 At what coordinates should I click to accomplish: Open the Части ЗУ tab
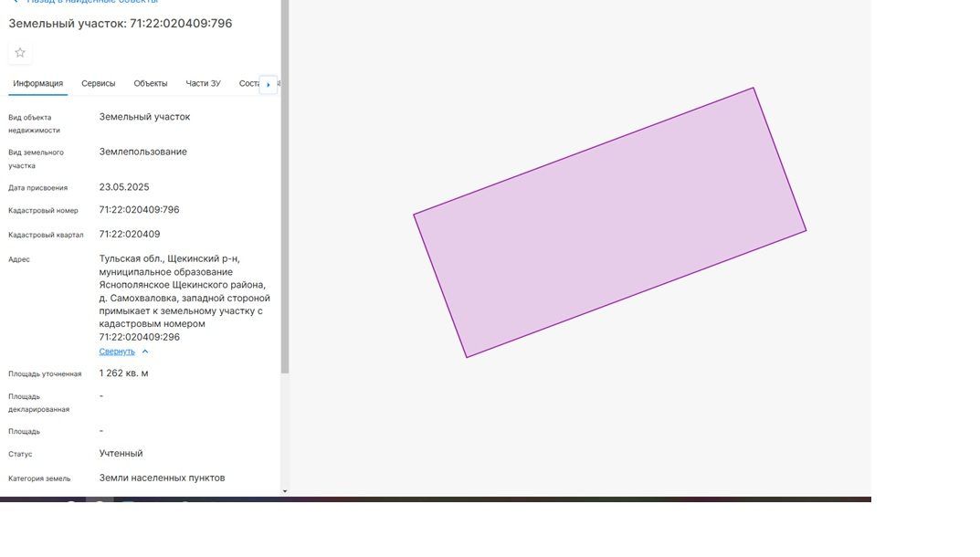pos(203,83)
